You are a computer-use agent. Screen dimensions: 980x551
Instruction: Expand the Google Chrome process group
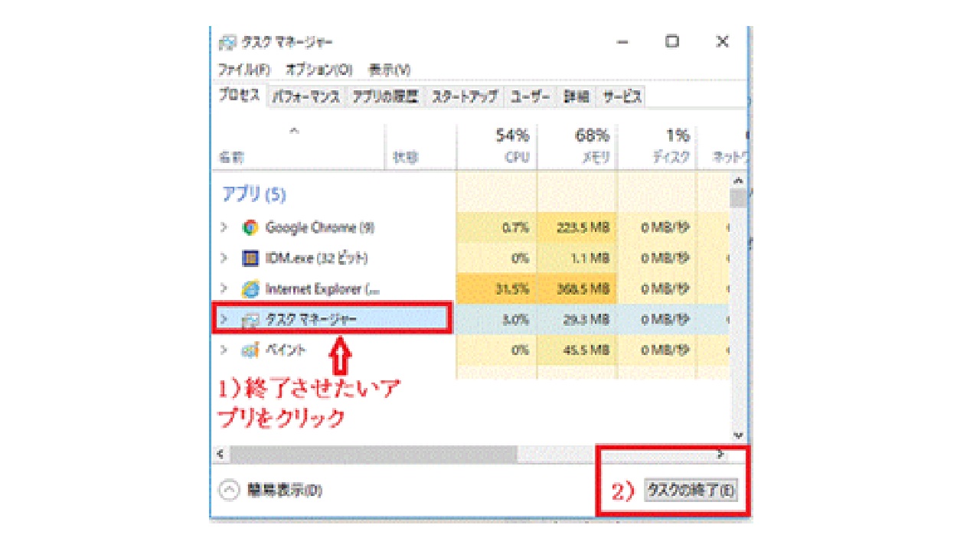pyautogui.click(x=224, y=227)
